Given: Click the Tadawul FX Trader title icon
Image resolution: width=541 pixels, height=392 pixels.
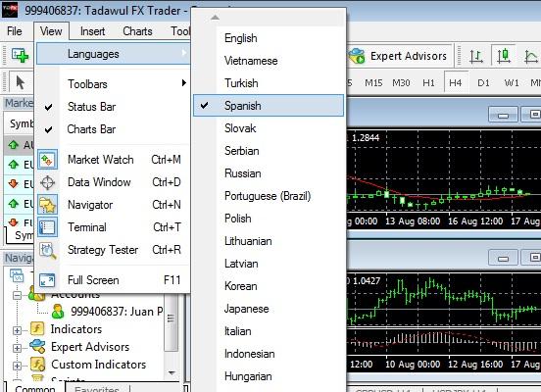Looking at the screenshot, I should click(x=10, y=10).
